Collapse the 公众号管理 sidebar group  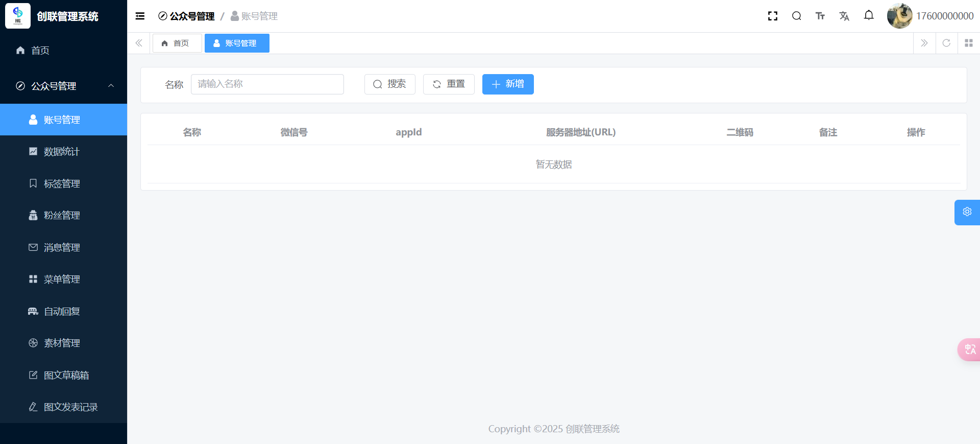[63, 86]
